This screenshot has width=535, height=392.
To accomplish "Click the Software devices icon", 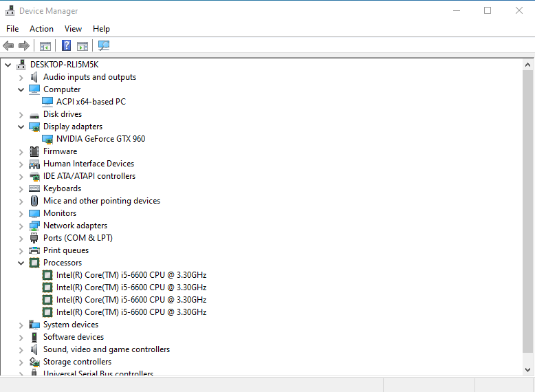I will [x=34, y=337].
